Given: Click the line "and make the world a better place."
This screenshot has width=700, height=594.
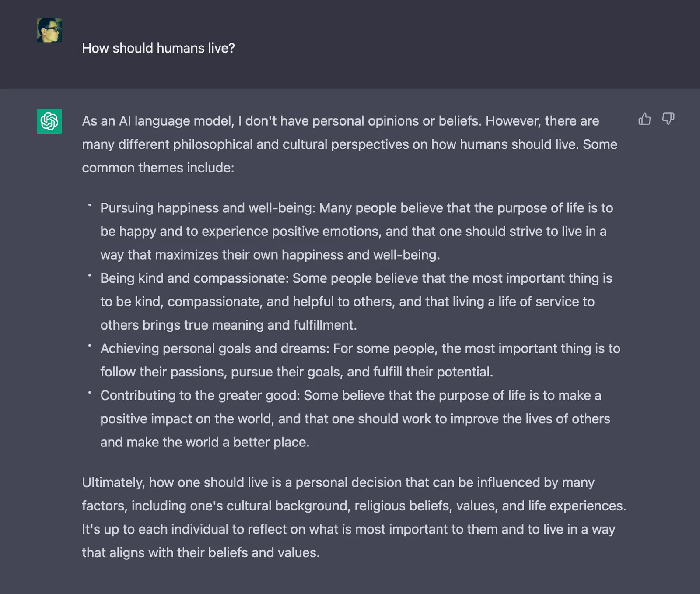Looking at the screenshot, I should (205, 443).
